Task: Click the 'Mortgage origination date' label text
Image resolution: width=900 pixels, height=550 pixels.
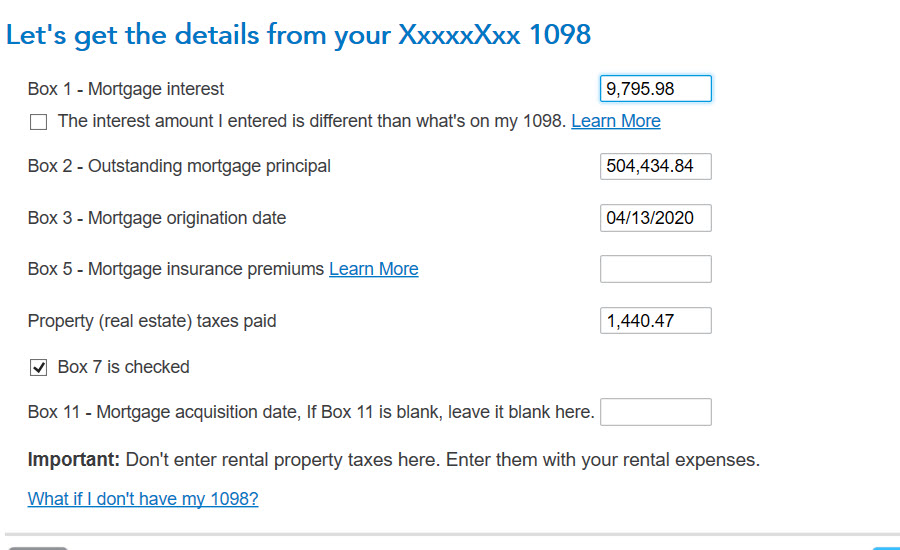Action: coord(157,218)
